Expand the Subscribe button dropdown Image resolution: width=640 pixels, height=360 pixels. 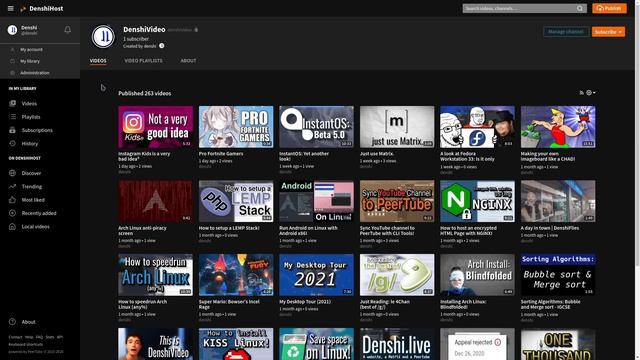620,32
